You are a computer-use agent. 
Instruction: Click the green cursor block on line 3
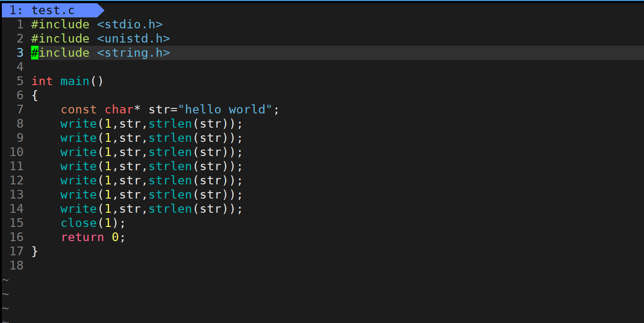[x=35, y=53]
